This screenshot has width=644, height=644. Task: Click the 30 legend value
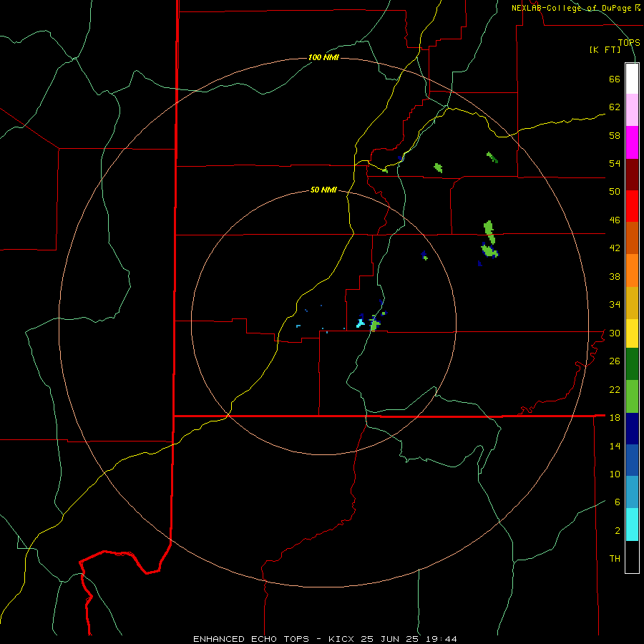(615, 333)
